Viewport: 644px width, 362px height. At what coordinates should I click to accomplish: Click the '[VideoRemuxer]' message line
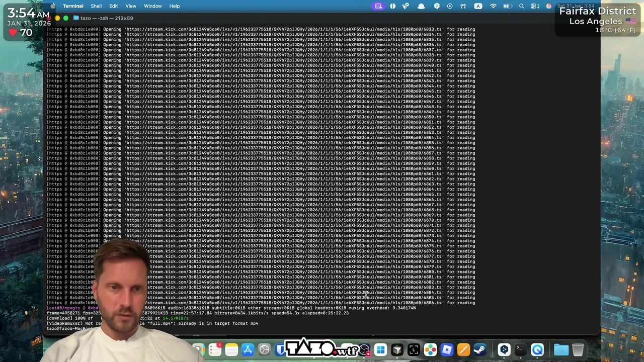[152, 323]
